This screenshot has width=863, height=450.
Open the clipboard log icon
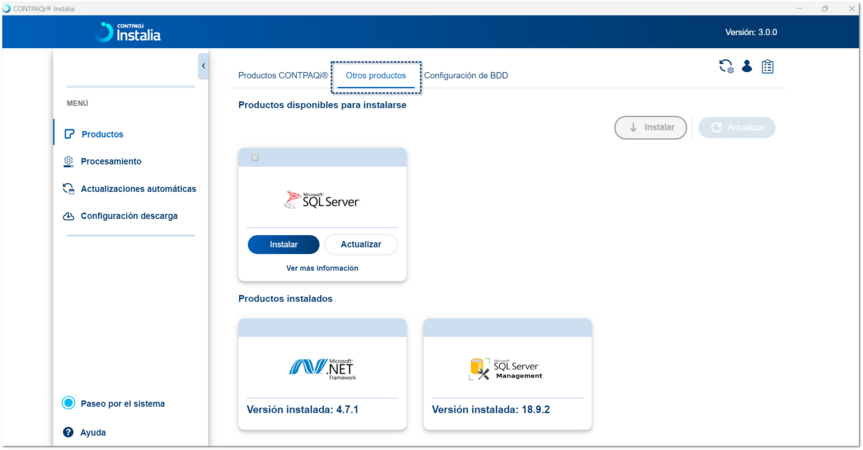(x=767, y=67)
